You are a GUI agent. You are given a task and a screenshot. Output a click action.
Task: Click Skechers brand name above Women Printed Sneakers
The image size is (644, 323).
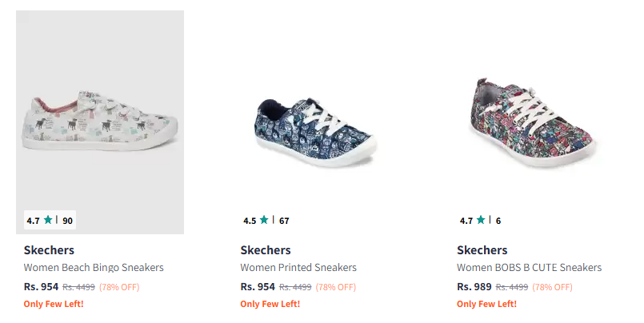click(x=266, y=250)
